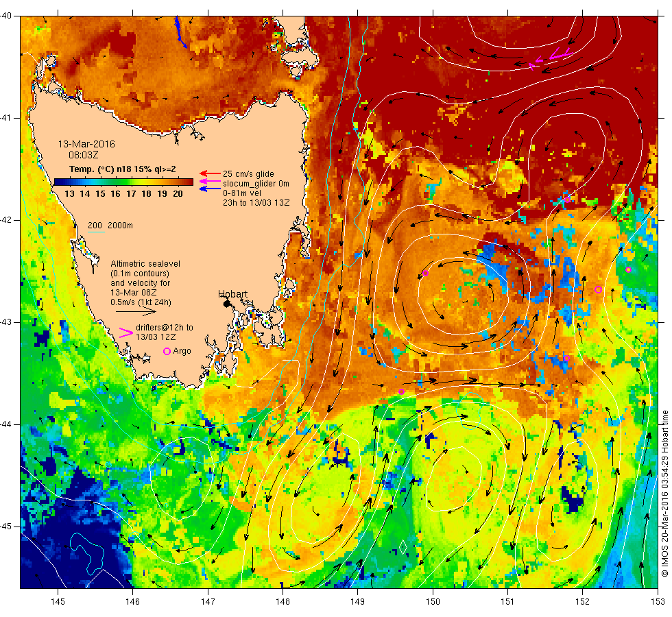Click the 20 tick label on the color bar
The width and height of the screenshot is (672, 617).
[x=178, y=193]
